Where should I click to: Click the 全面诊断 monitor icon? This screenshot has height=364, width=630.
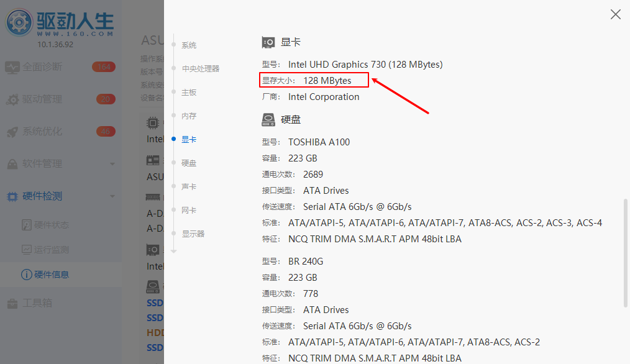[12, 68]
